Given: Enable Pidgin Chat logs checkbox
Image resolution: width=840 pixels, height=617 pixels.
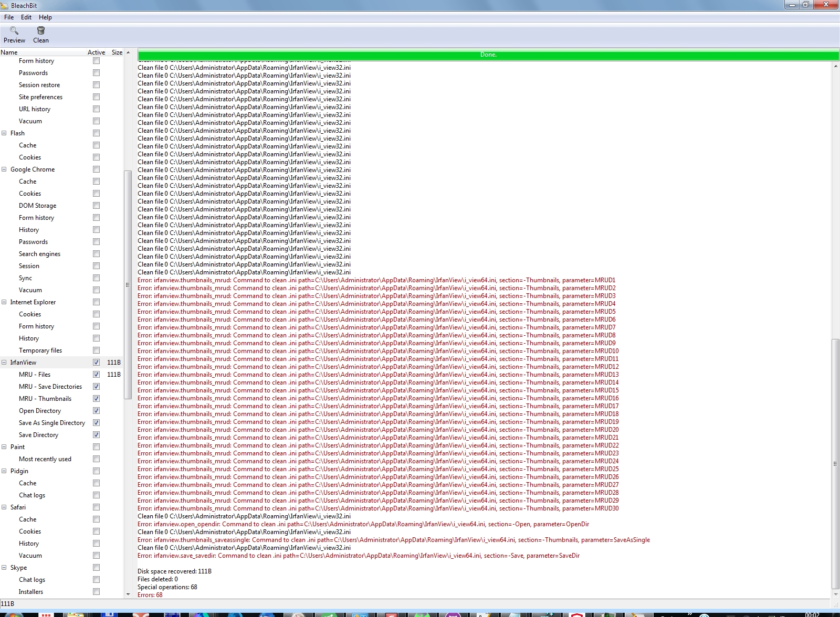Looking at the screenshot, I should [x=96, y=495].
